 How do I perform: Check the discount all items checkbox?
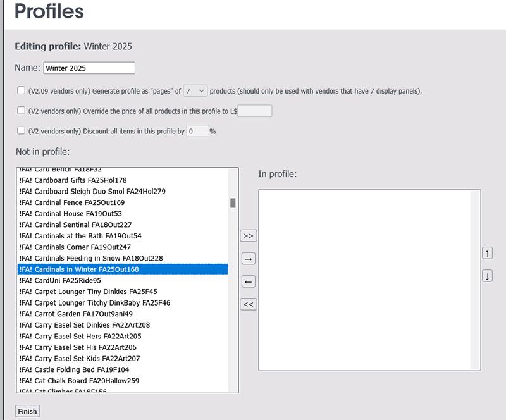click(x=22, y=131)
